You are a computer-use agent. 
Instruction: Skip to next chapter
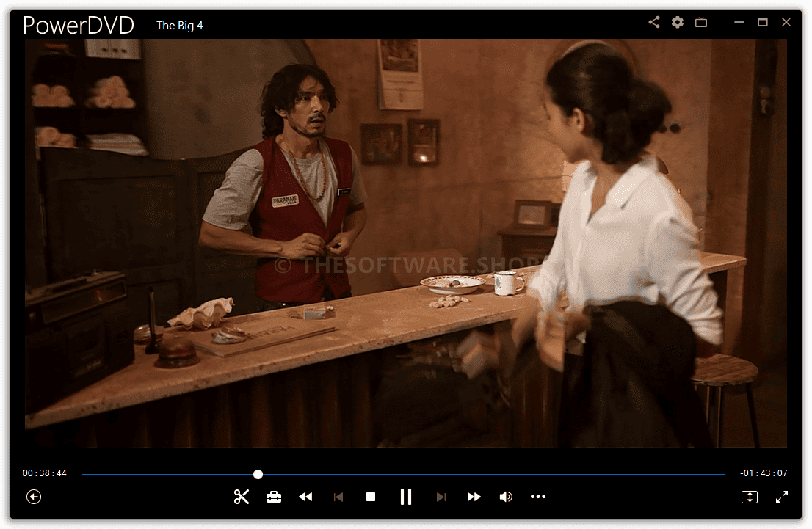coord(441,497)
